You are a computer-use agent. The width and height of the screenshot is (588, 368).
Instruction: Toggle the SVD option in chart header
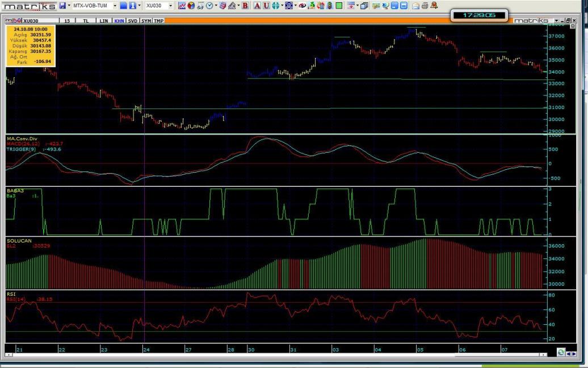(132, 20)
